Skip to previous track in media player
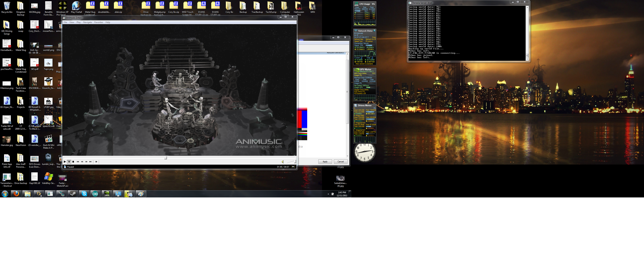The image size is (644, 253). click(78, 162)
